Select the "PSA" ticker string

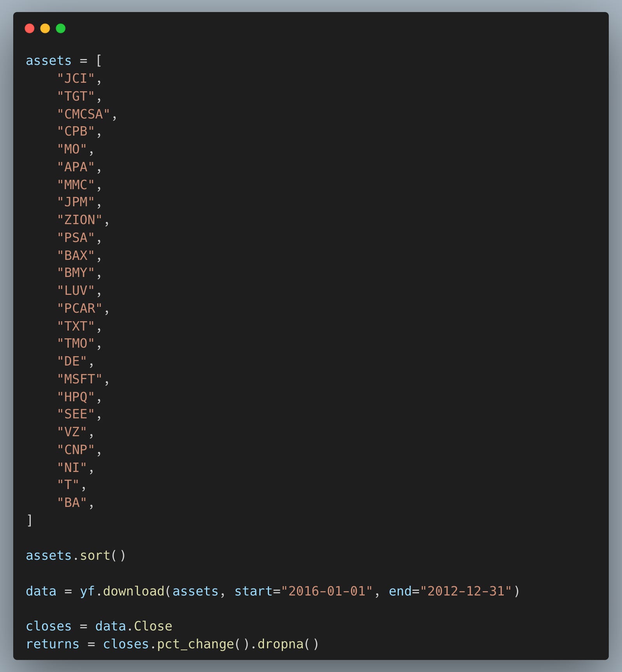click(x=76, y=237)
